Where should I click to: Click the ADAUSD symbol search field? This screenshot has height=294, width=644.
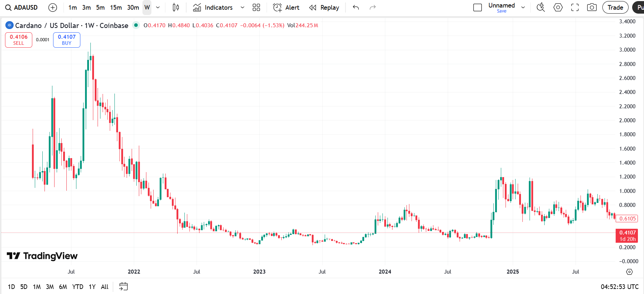point(22,8)
